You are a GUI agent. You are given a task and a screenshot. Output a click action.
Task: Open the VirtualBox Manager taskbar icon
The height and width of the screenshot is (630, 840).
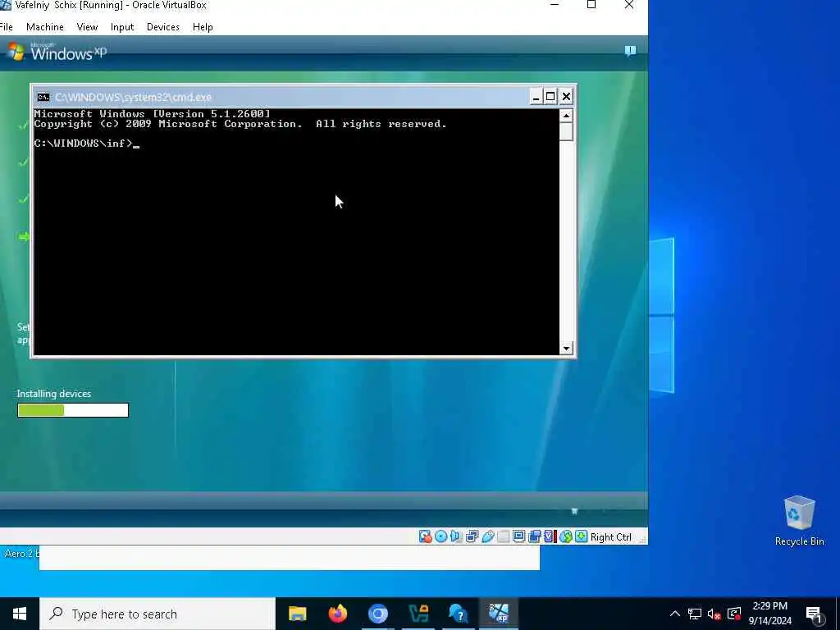(418, 614)
